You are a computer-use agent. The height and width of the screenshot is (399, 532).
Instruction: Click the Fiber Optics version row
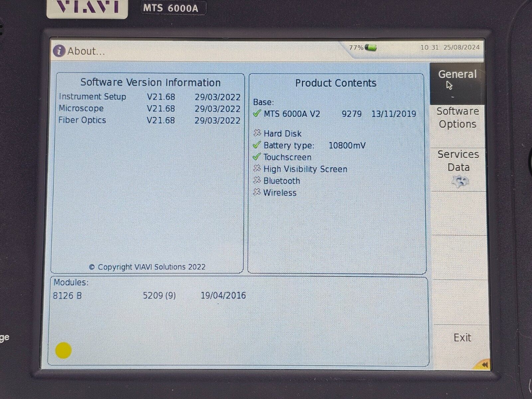[x=149, y=120]
